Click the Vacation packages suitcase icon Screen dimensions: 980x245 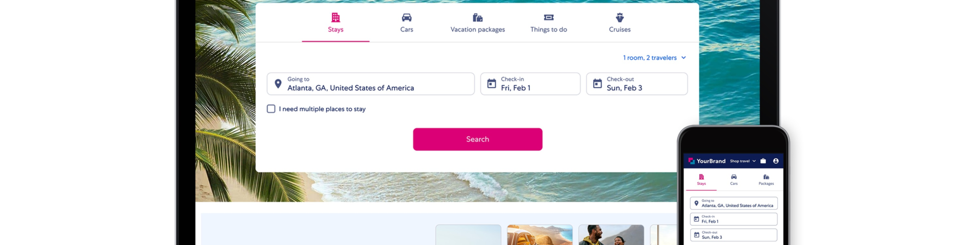[478, 17]
